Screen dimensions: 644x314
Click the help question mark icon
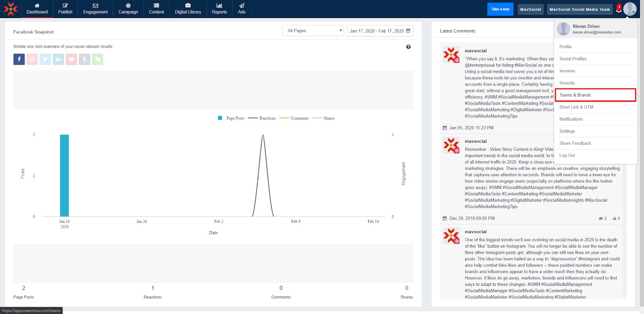[x=409, y=47]
